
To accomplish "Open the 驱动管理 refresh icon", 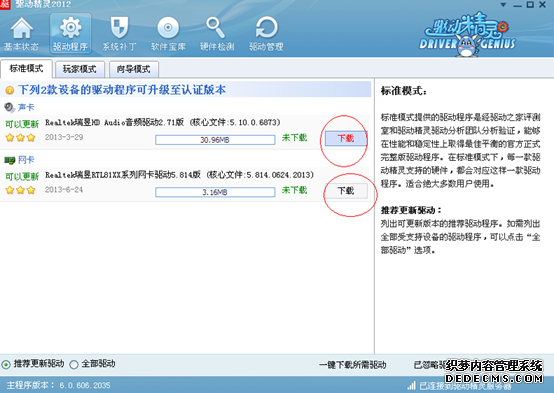I will (266, 28).
